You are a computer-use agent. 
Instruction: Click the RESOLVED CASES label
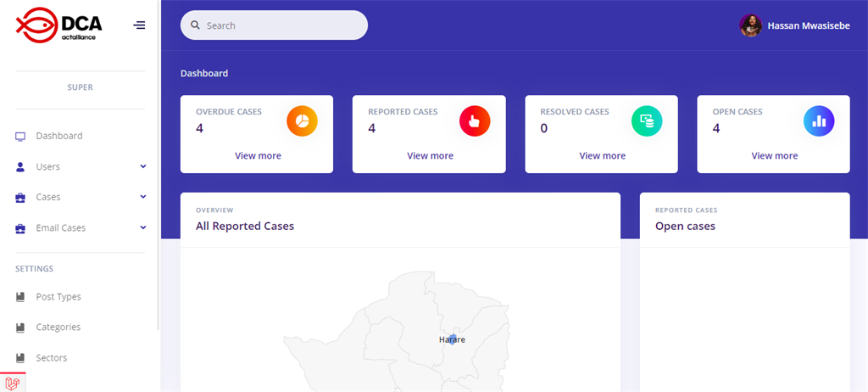point(575,112)
